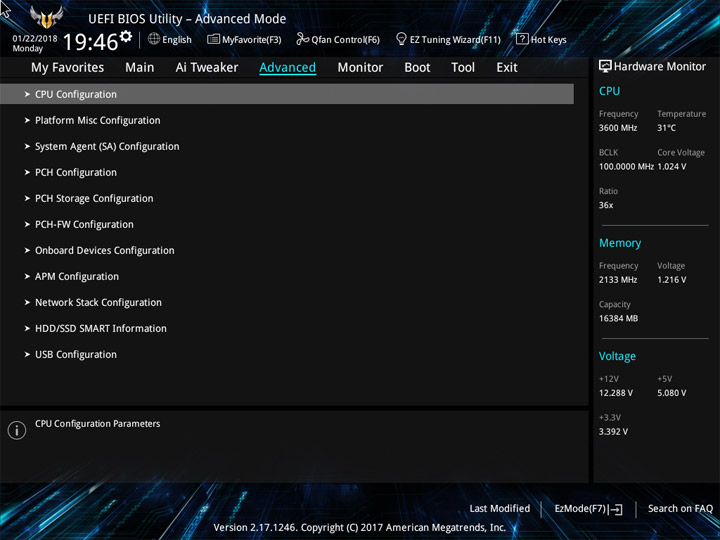Open the Ai Tweaker tab

pos(207,68)
